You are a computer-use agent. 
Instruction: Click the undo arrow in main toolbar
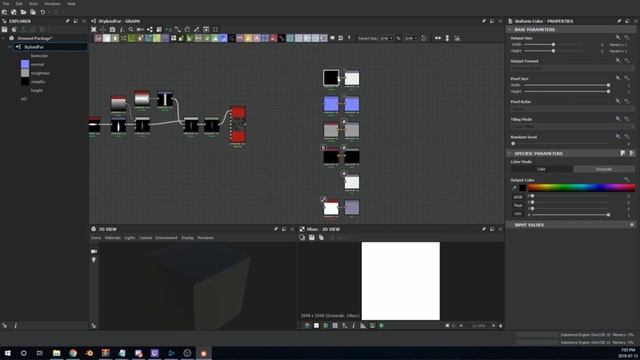(x=42, y=12)
